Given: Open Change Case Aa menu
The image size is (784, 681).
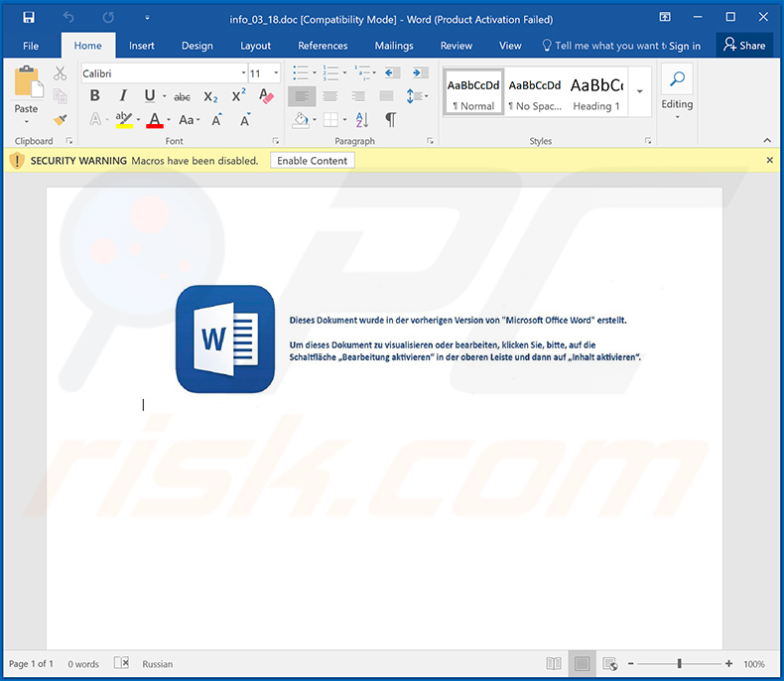Looking at the screenshot, I should pos(189,120).
